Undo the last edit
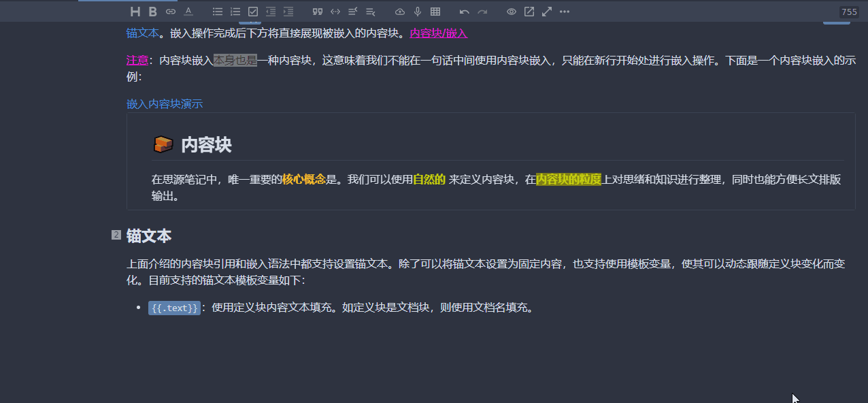 click(465, 12)
